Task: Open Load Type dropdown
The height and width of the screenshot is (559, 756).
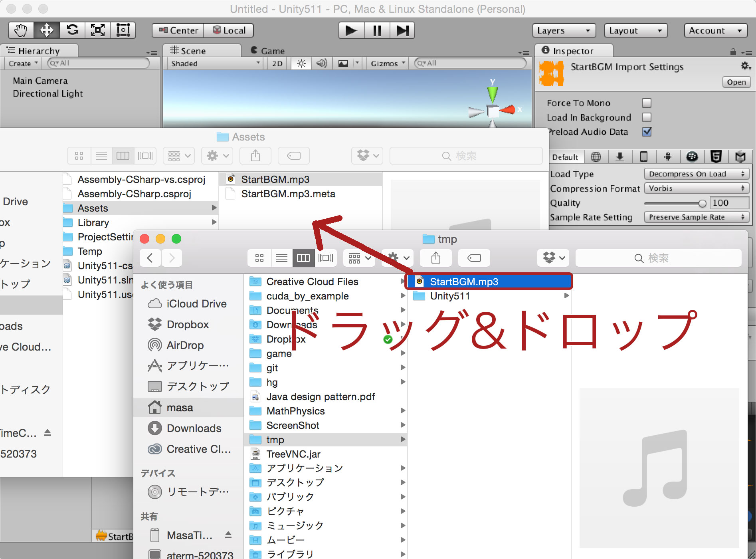Action: 697,174
